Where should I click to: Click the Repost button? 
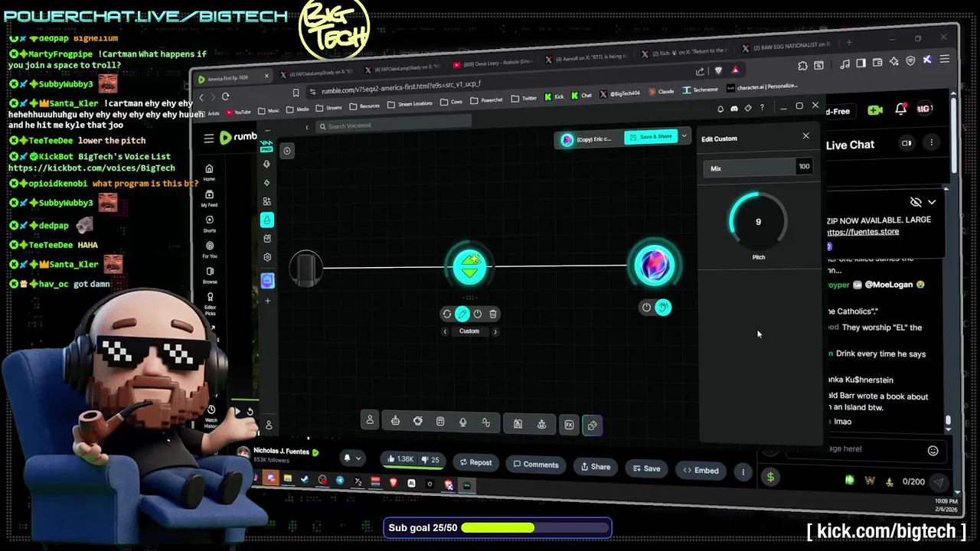tap(475, 463)
